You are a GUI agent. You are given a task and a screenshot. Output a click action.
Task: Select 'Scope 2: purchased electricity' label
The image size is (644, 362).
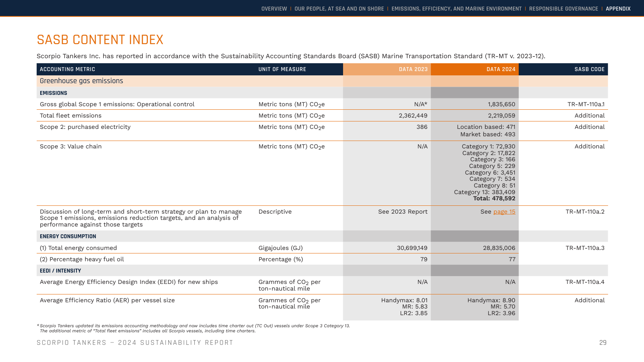[x=85, y=127]
